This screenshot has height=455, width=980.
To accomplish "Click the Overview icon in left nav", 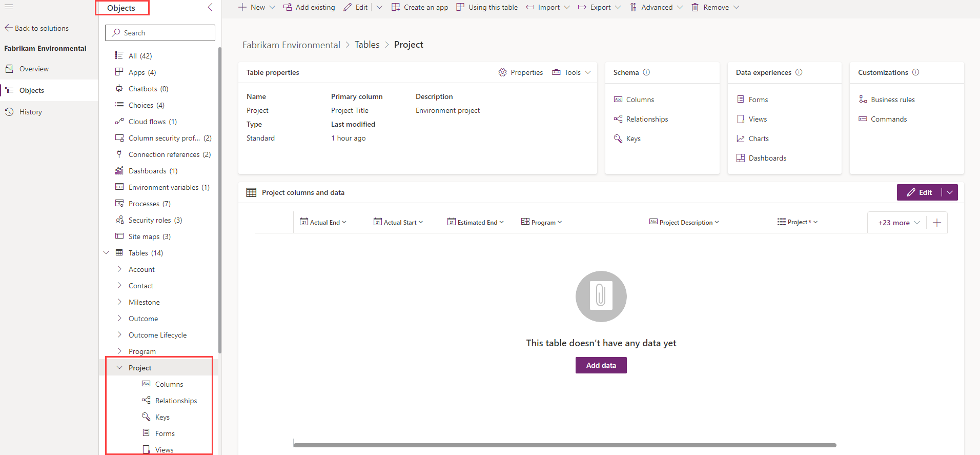I will [9, 69].
